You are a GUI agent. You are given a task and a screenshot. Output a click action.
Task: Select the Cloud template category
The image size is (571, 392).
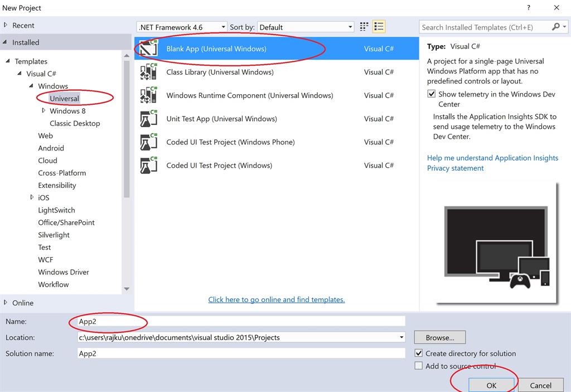click(x=47, y=160)
